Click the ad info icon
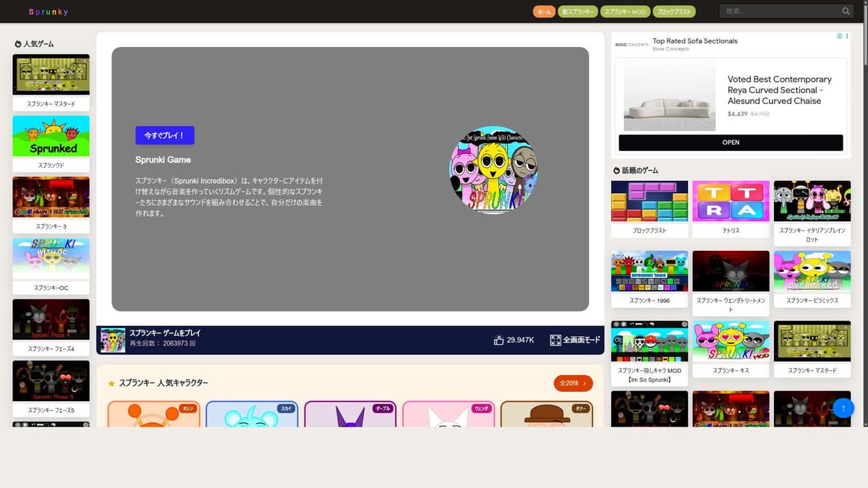Viewport: 868px width, 488px height. [x=839, y=35]
